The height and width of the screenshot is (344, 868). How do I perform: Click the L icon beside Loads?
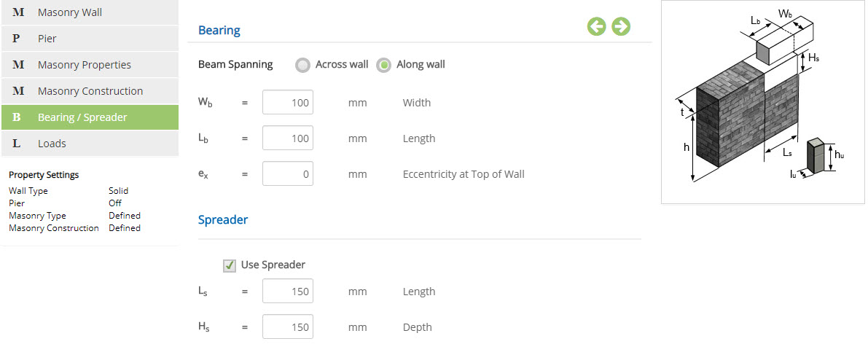coord(16,144)
